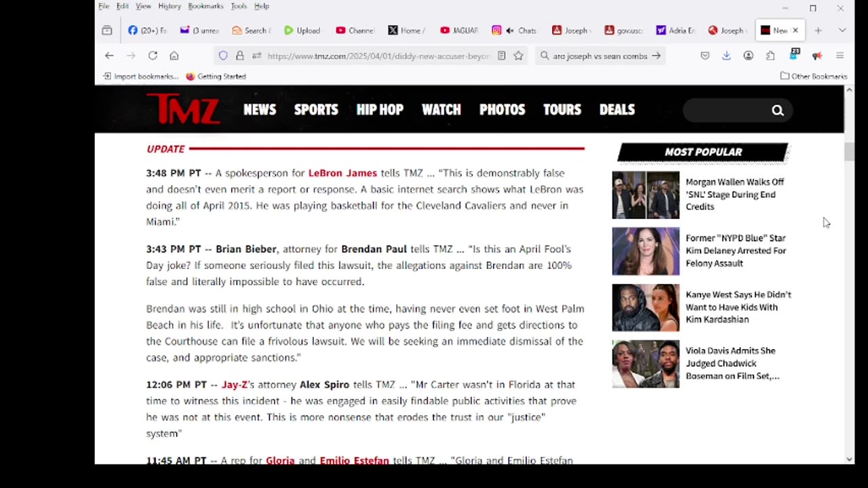
Task: Follow the Jay-Z link
Action: [x=235, y=384]
